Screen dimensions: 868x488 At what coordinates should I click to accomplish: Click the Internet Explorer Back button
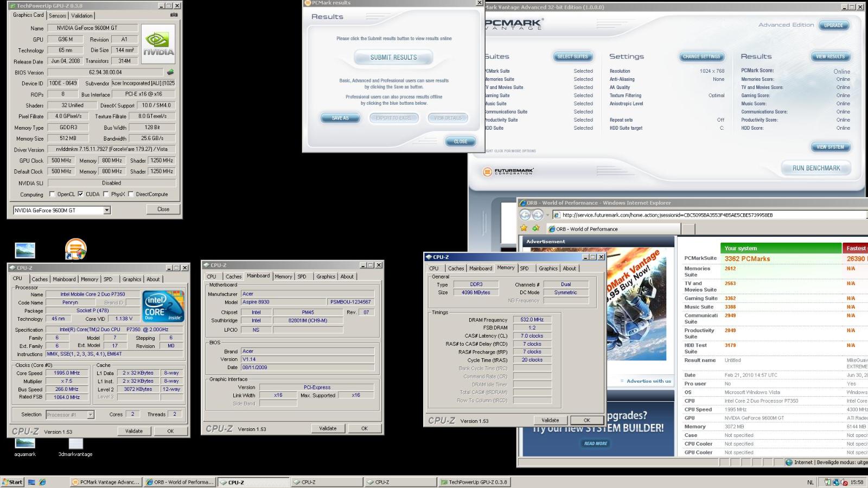coord(525,215)
